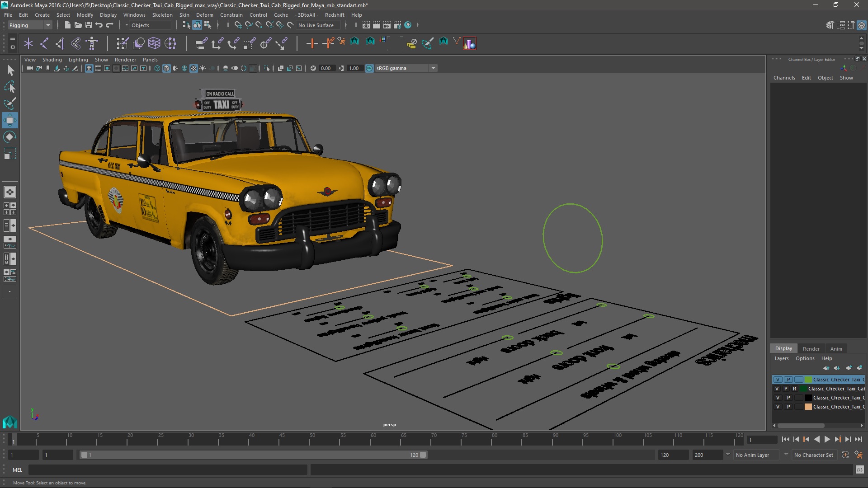
Task: Choose the IK Handle shelf tool
Action: (x=60, y=43)
